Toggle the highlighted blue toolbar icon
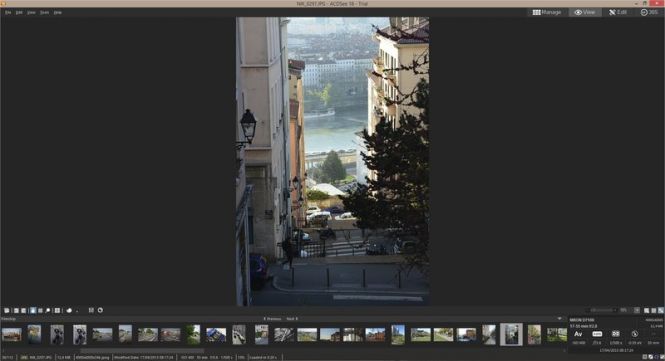This screenshot has height=361, width=665. tap(33, 311)
